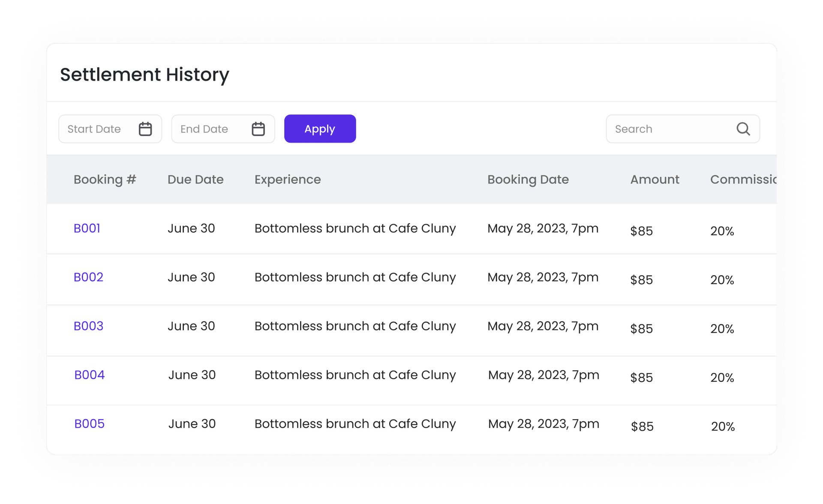Viewport: 823px width, 504px height.
Task: Open booking link B001
Action: [x=87, y=228]
